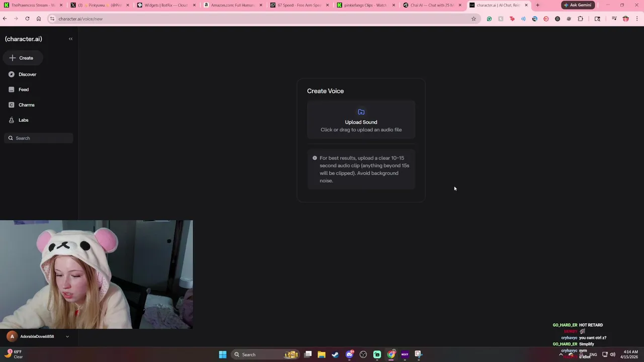644x362 pixels.
Task: Show hidden tray icons chevron
Action: [561, 354]
